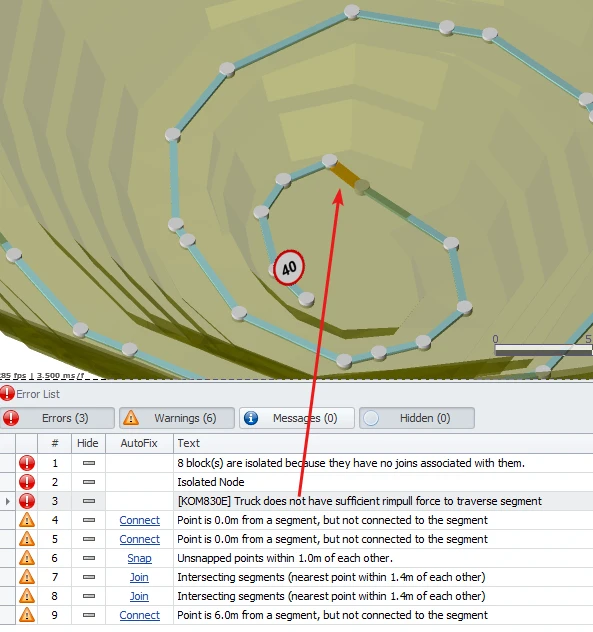Click the Hide column header

point(88,443)
